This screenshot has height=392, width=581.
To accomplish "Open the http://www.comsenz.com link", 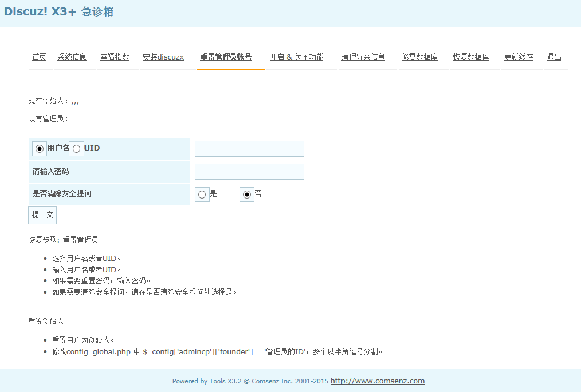I will (x=378, y=381).
